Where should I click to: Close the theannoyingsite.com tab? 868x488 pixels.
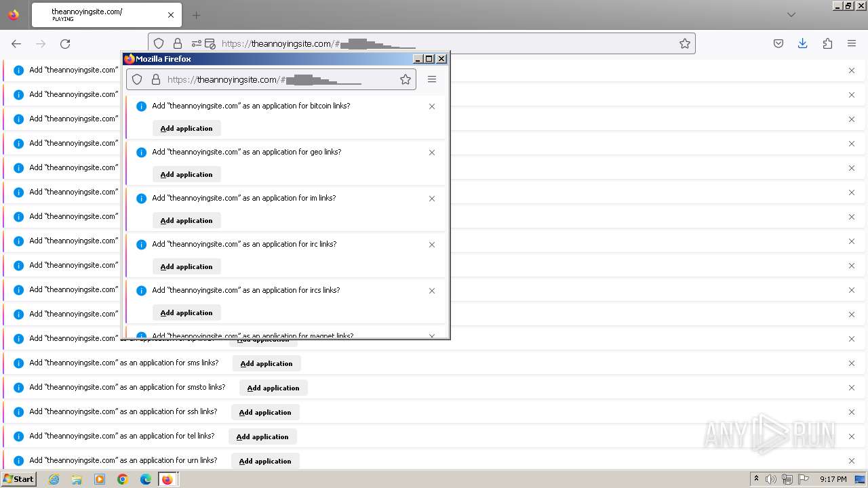[x=170, y=15]
